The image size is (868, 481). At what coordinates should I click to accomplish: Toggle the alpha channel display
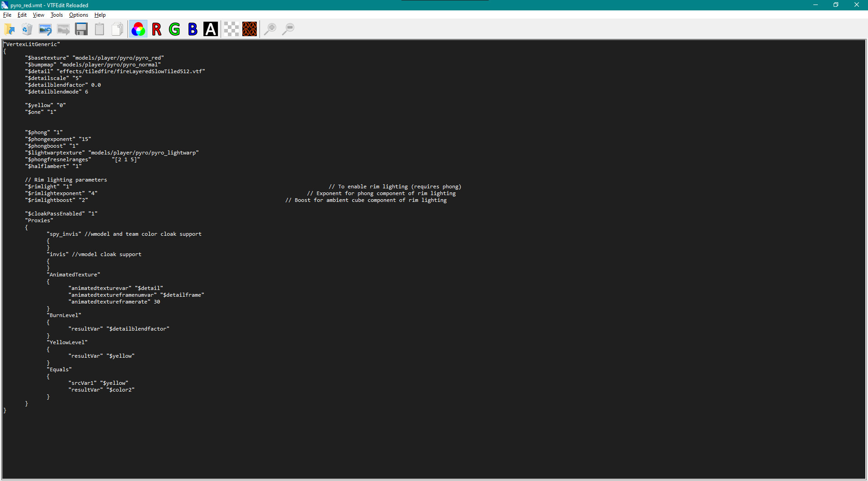pos(210,29)
